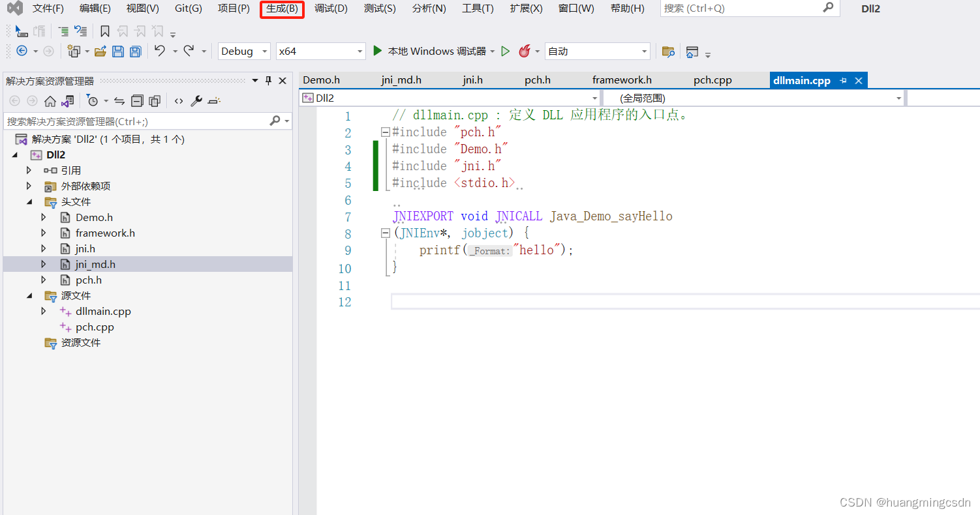Close the dllmain.cpp tab
Screen dimensions: 980x515
coord(859,81)
